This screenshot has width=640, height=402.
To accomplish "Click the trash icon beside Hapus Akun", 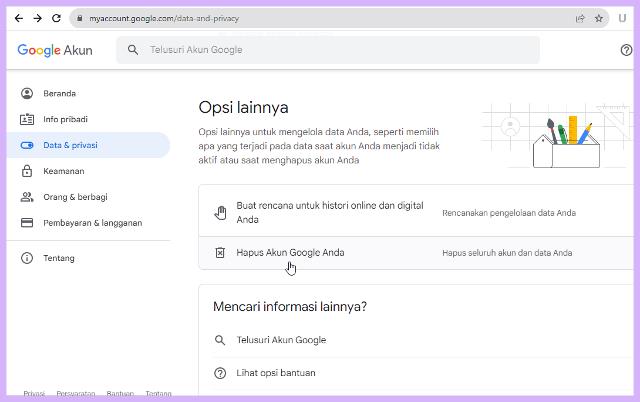I will coord(220,253).
